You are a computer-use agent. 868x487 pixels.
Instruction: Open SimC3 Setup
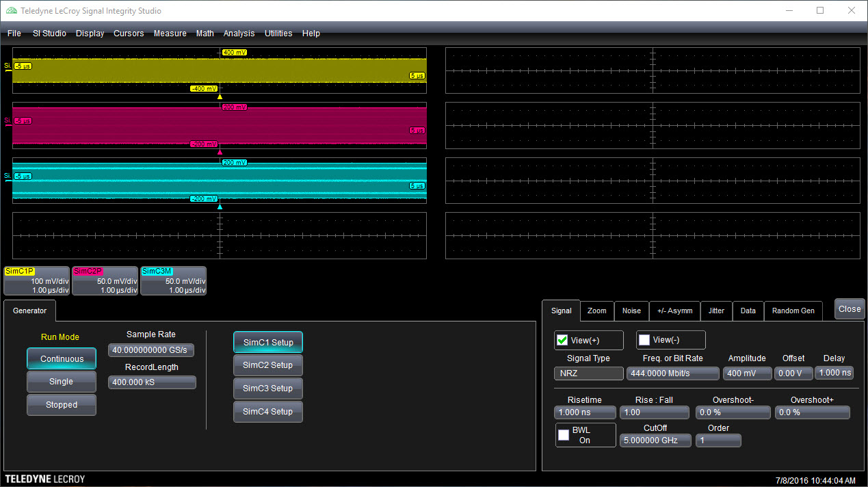[268, 389]
